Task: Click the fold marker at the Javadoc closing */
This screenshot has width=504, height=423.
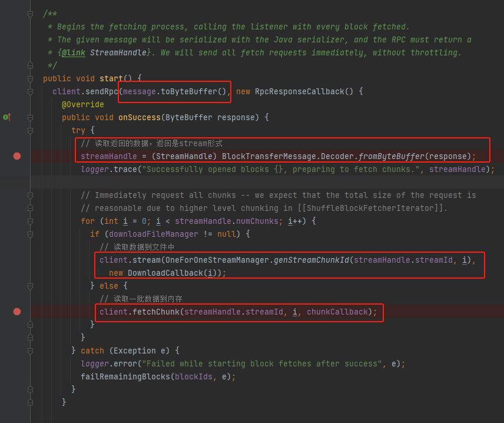Action: pos(30,65)
